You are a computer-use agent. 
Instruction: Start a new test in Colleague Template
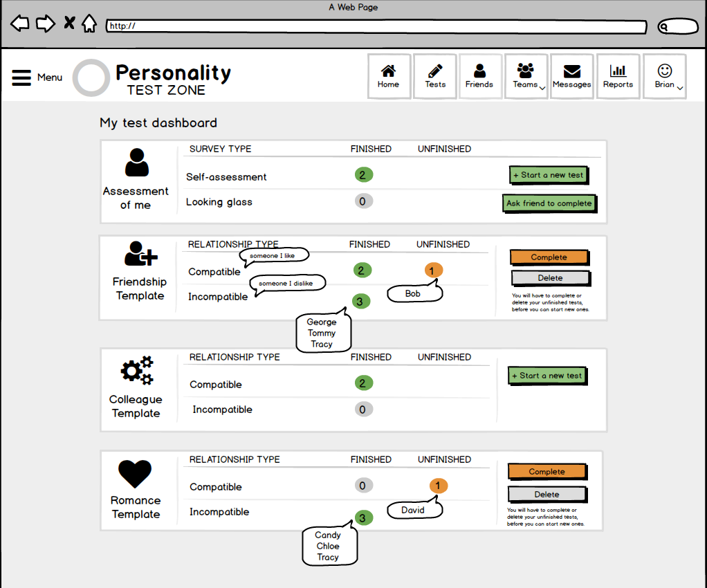click(547, 376)
